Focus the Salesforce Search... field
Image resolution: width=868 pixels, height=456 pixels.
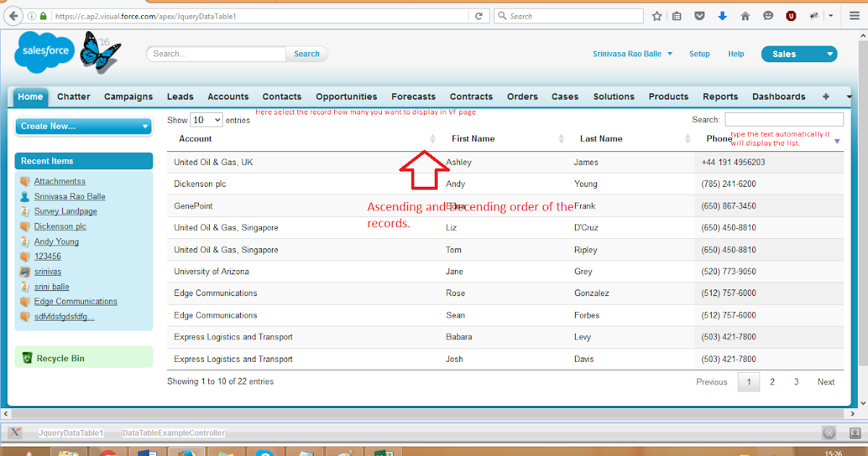click(217, 54)
